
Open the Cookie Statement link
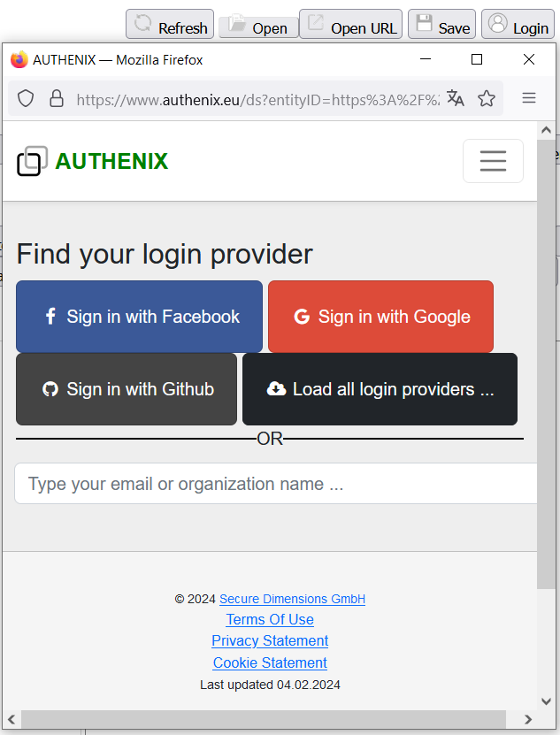pyautogui.click(x=270, y=662)
